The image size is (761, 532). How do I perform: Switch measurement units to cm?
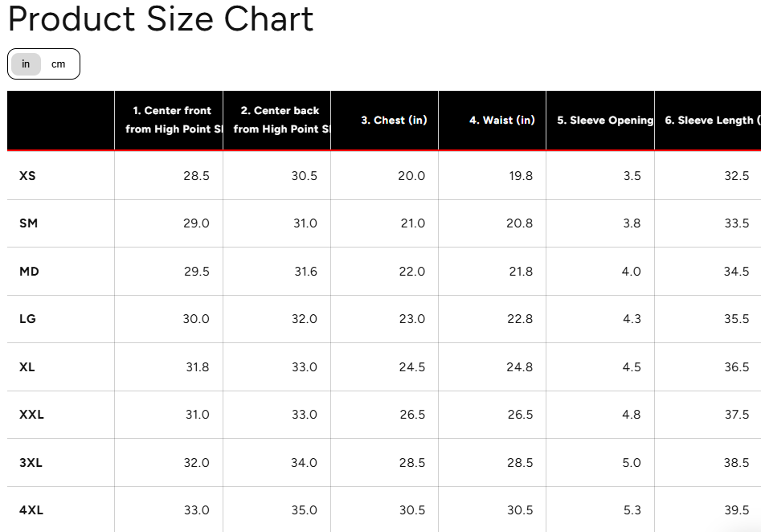click(x=58, y=64)
